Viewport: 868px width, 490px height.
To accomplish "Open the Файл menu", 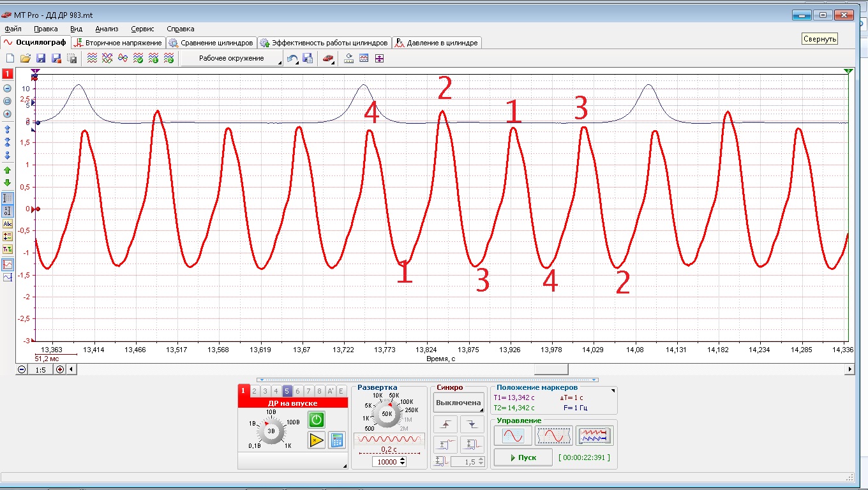I will pos(13,29).
